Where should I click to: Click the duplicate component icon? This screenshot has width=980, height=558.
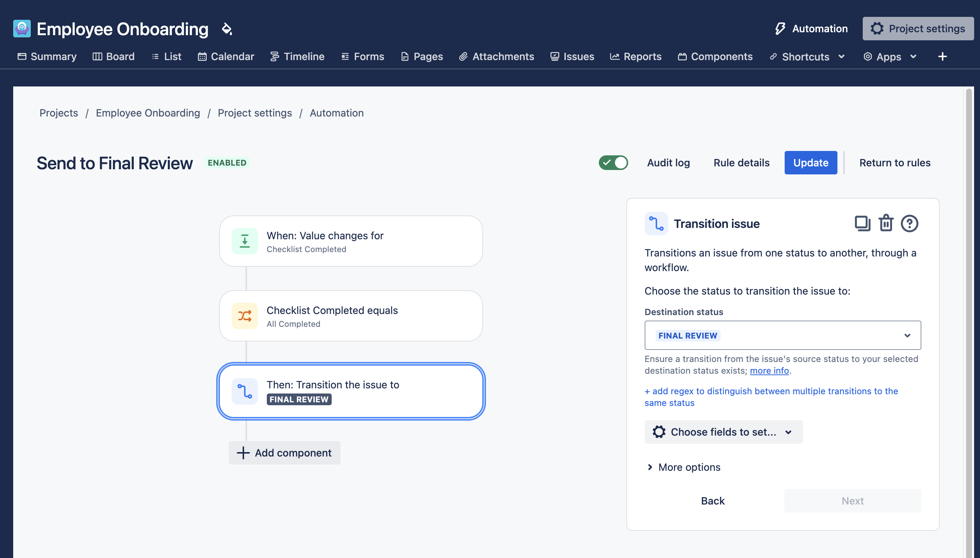point(862,223)
